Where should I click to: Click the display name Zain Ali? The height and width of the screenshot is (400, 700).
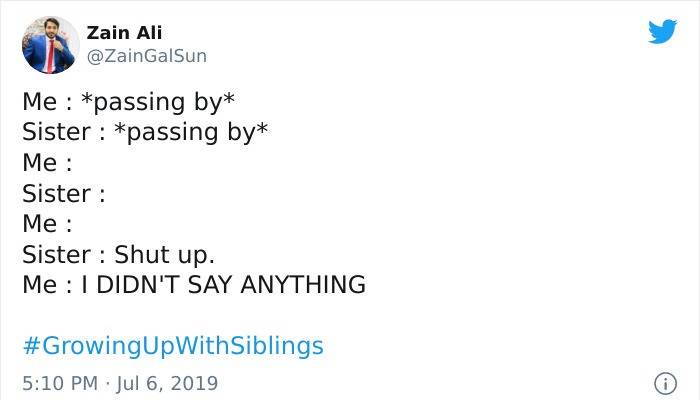tap(124, 33)
